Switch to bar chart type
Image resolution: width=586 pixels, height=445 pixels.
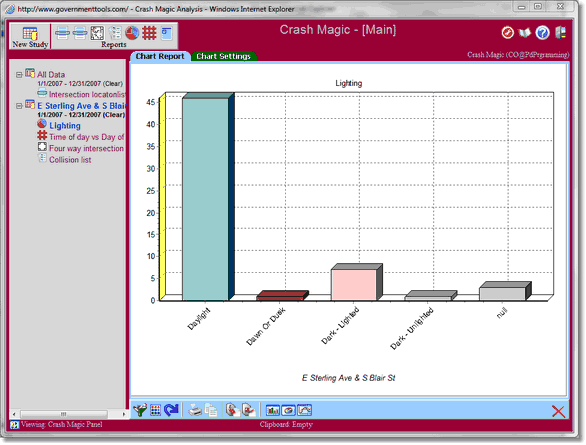(x=273, y=410)
